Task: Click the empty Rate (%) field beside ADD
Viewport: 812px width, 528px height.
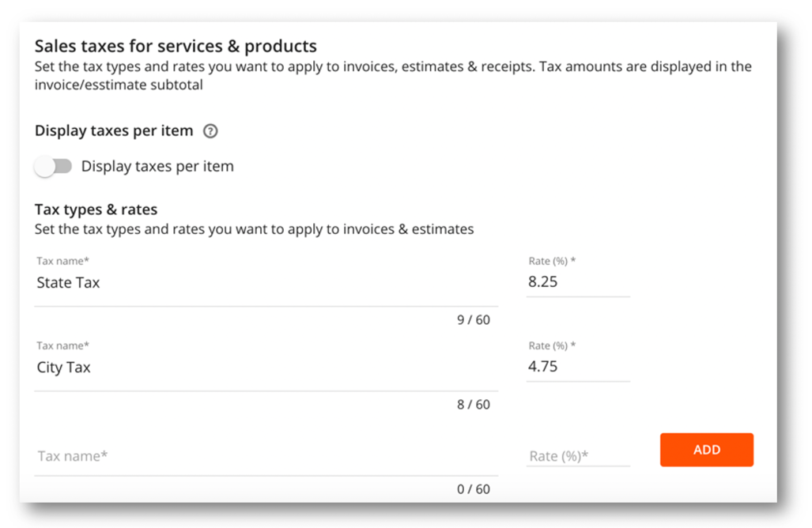Action: (x=577, y=455)
